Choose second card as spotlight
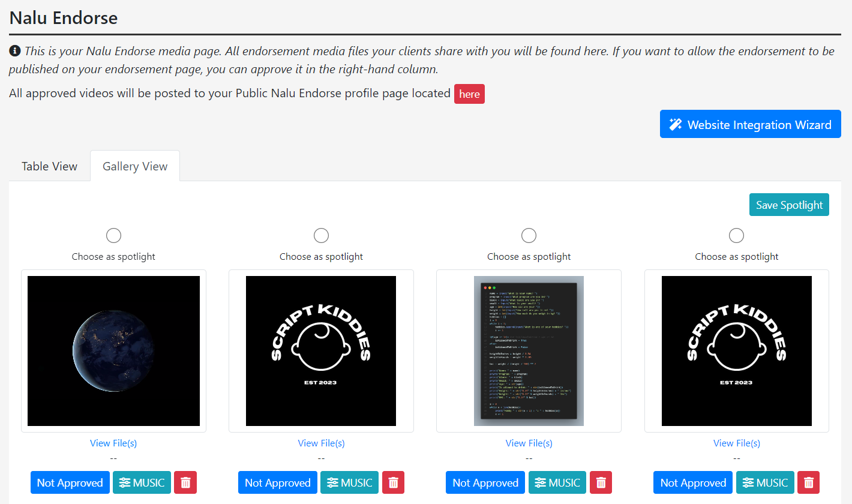Screen dimensions: 852x504 coord(321,236)
